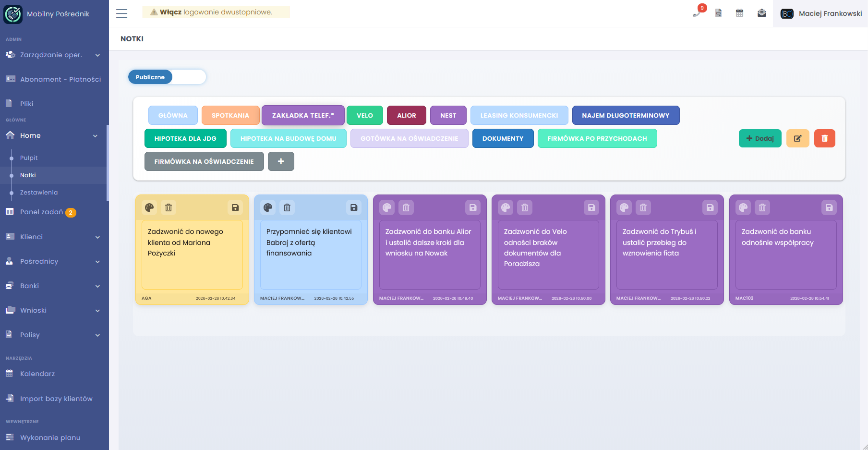This screenshot has width=868, height=450.
Task: Click the orange edit tab icon
Action: [797, 138]
